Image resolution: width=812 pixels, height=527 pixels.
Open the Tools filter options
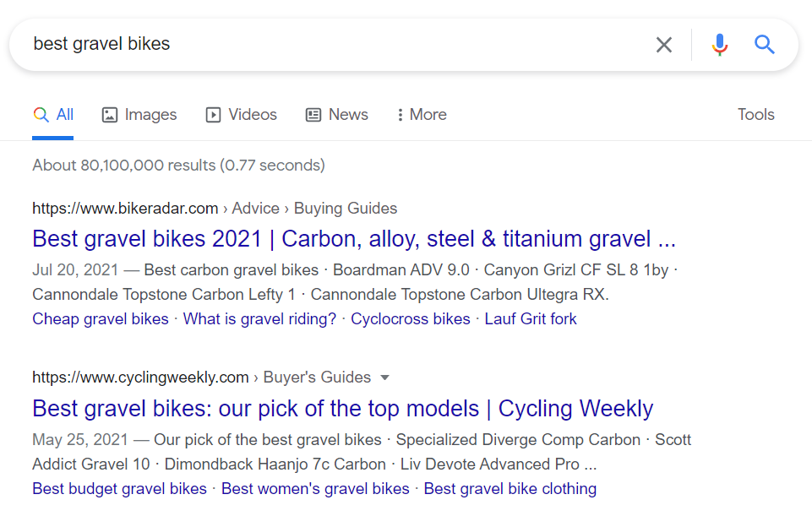[755, 114]
